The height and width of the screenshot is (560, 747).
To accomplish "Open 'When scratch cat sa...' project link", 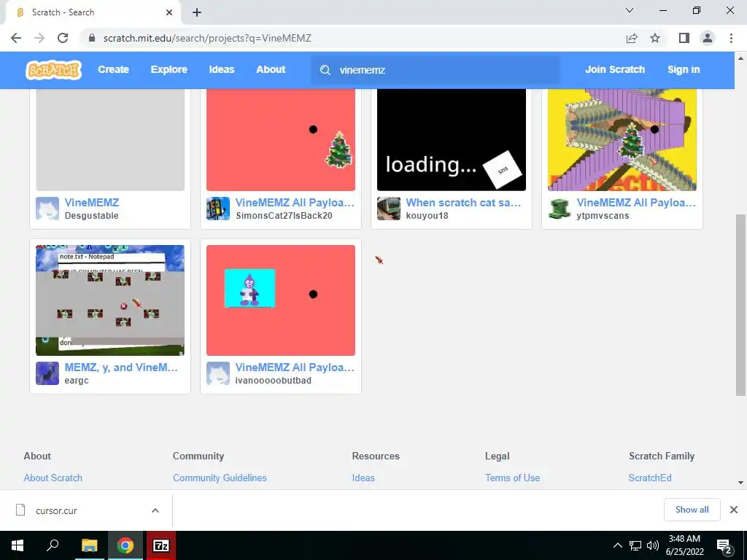I will click(x=463, y=203).
